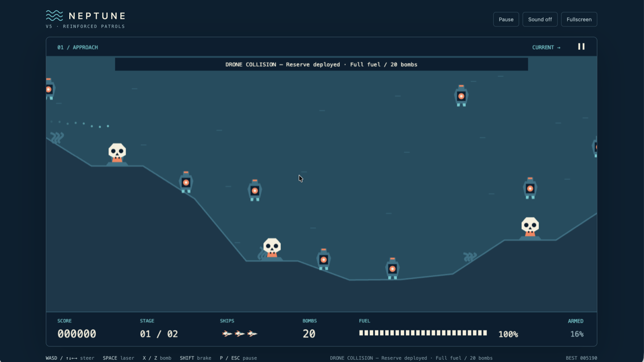Click the bombs count 20

click(309, 334)
